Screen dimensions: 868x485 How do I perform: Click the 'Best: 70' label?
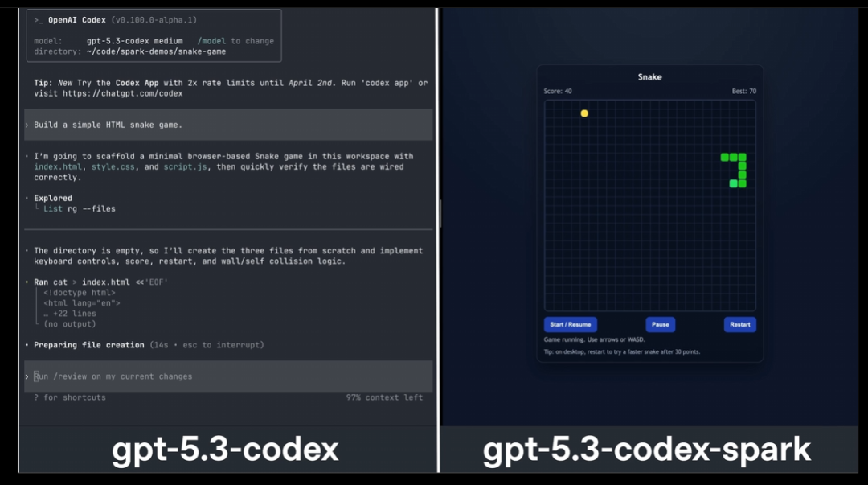pyautogui.click(x=743, y=91)
